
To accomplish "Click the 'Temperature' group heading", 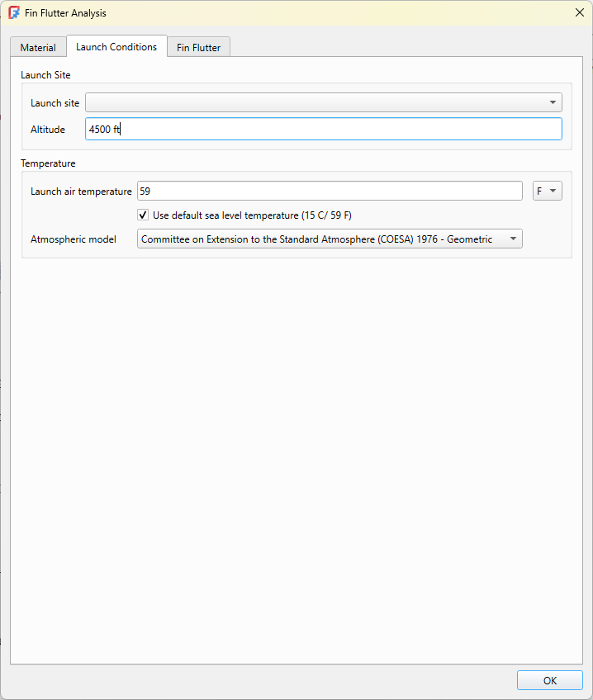I will (x=48, y=163).
